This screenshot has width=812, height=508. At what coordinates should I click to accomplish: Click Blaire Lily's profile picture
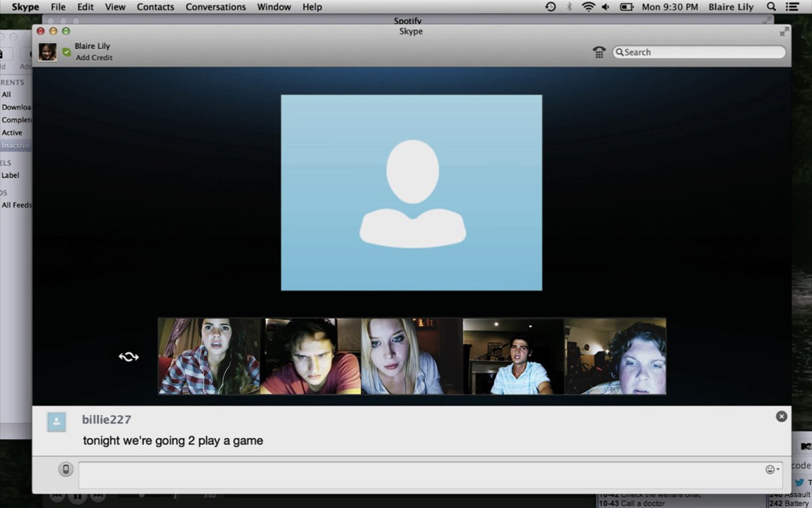pyautogui.click(x=47, y=52)
